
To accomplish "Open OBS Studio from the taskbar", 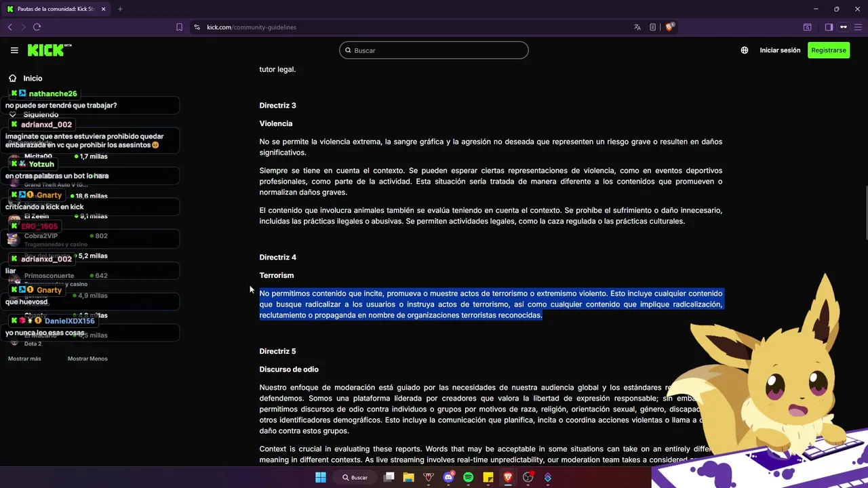I will click(528, 477).
